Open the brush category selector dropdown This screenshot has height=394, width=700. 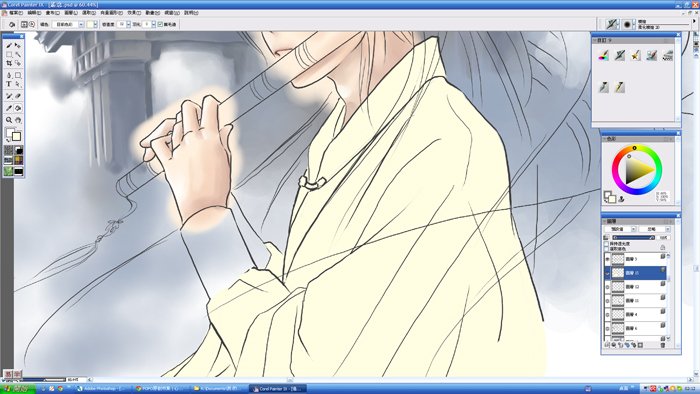coord(612,24)
